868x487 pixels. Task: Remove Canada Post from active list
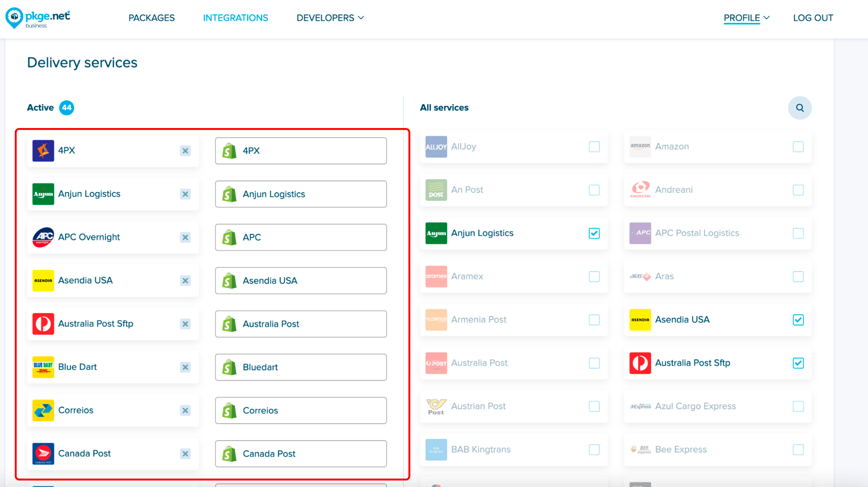click(x=185, y=454)
